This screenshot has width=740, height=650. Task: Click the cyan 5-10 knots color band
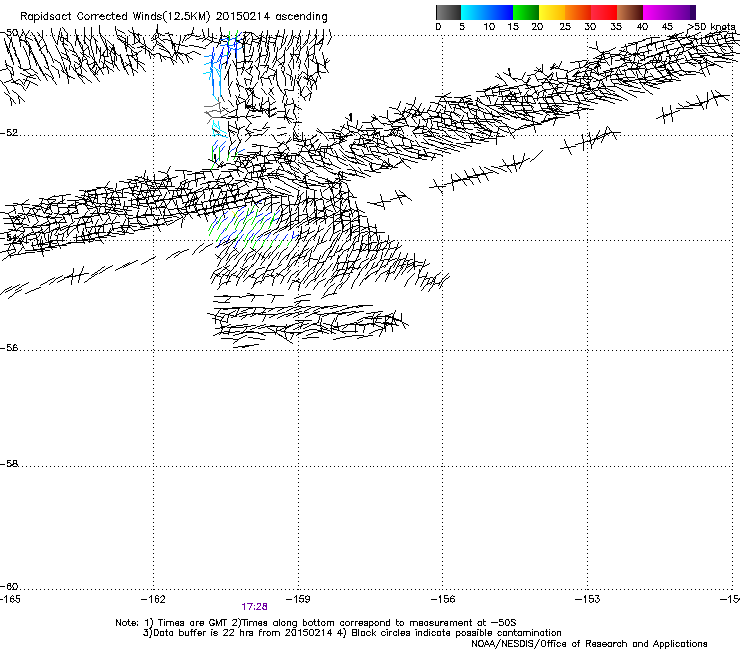(x=474, y=12)
